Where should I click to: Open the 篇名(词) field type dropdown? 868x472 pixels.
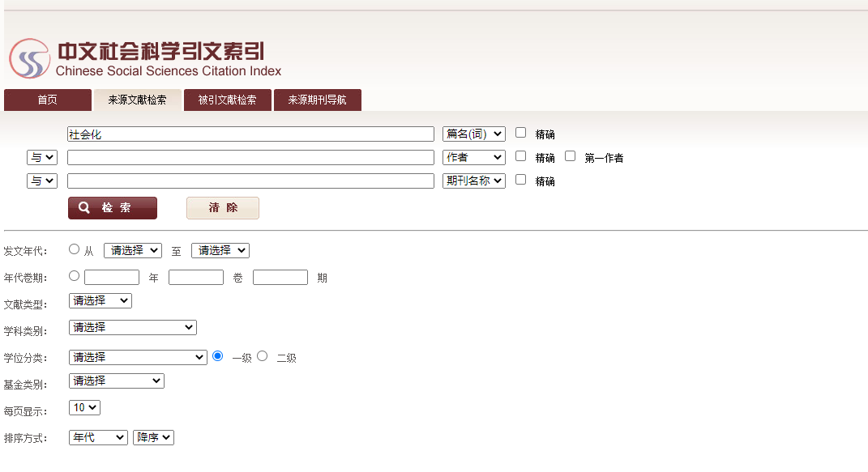474,134
